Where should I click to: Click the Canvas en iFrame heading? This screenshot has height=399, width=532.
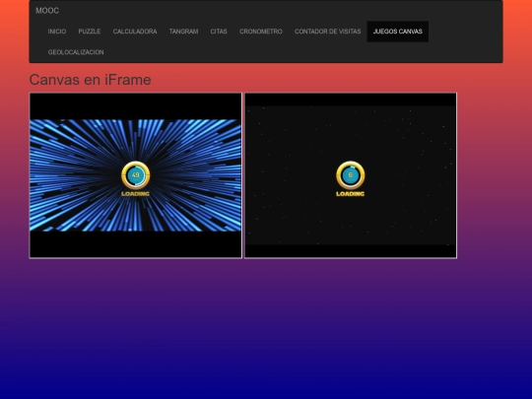(90, 80)
